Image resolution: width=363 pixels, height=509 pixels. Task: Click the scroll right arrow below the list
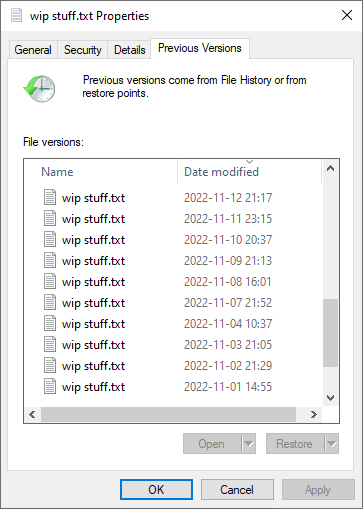pos(313,414)
